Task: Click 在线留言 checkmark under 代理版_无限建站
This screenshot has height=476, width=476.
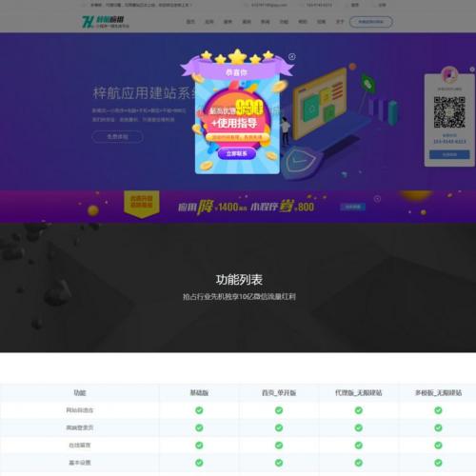Action: (359, 446)
